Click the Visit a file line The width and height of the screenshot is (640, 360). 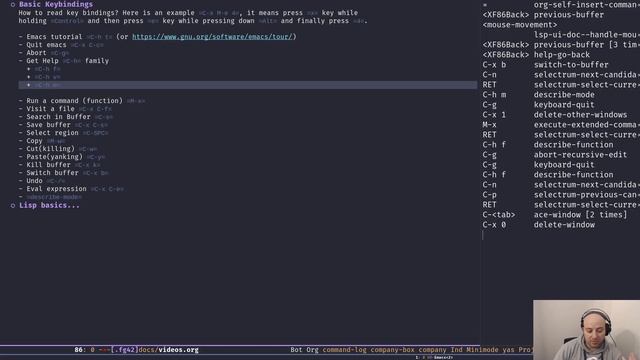click(65, 109)
